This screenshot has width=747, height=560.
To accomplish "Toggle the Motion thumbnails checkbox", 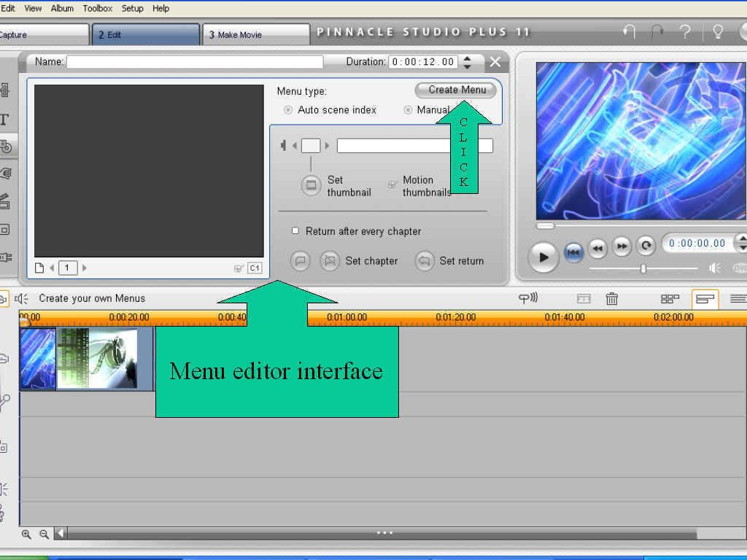I will pyautogui.click(x=392, y=184).
